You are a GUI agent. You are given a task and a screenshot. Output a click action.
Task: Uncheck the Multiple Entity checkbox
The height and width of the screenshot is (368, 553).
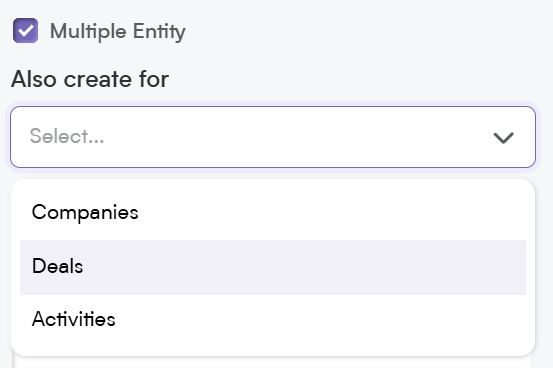pos(25,31)
